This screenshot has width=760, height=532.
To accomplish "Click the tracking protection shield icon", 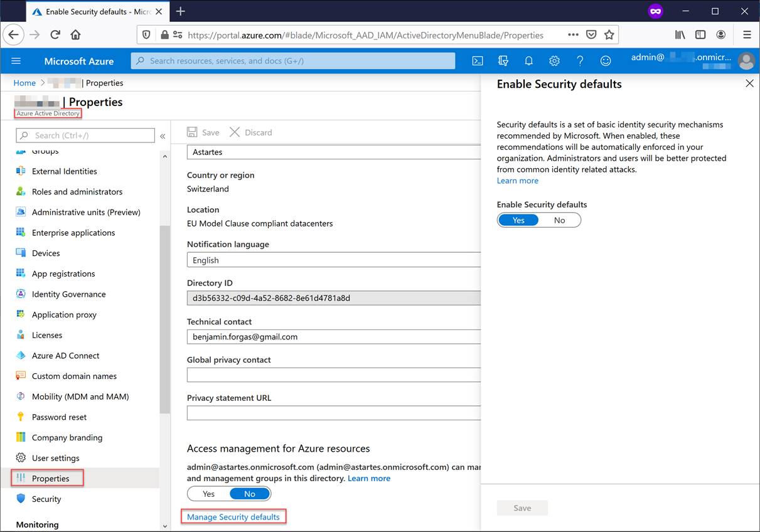I will (x=146, y=35).
